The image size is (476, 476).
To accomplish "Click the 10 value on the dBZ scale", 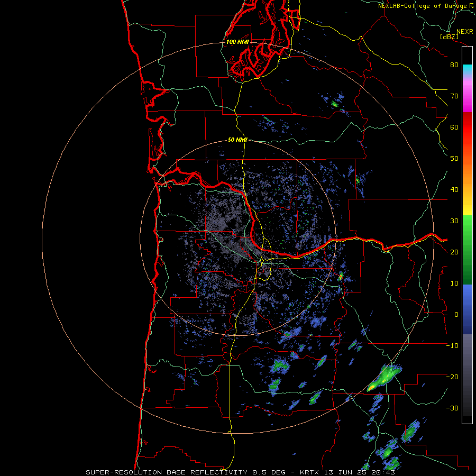I will [454, 283].
